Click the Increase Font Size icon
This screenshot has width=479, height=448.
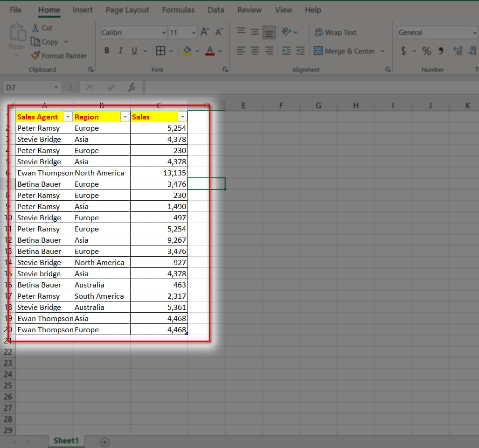(x=205, y=32)
